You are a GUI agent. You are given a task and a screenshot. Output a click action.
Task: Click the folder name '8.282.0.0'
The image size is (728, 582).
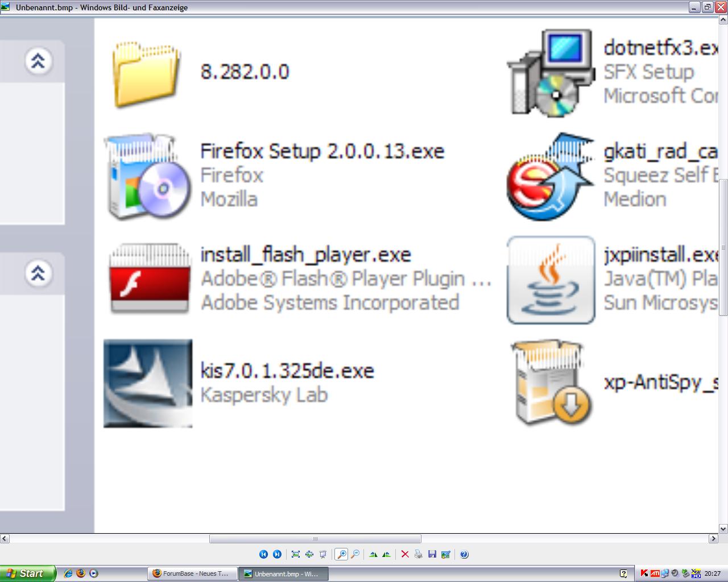[245, 72]
